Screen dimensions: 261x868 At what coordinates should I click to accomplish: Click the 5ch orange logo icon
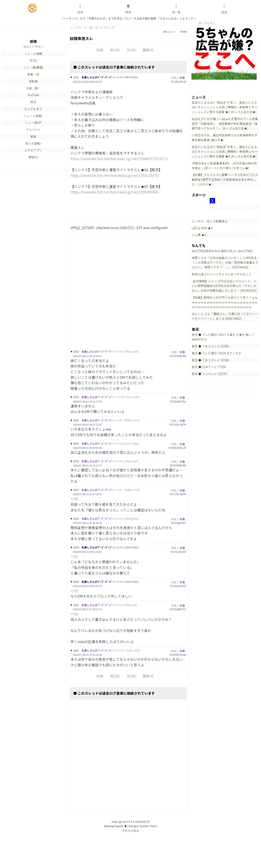pos(32,8)
